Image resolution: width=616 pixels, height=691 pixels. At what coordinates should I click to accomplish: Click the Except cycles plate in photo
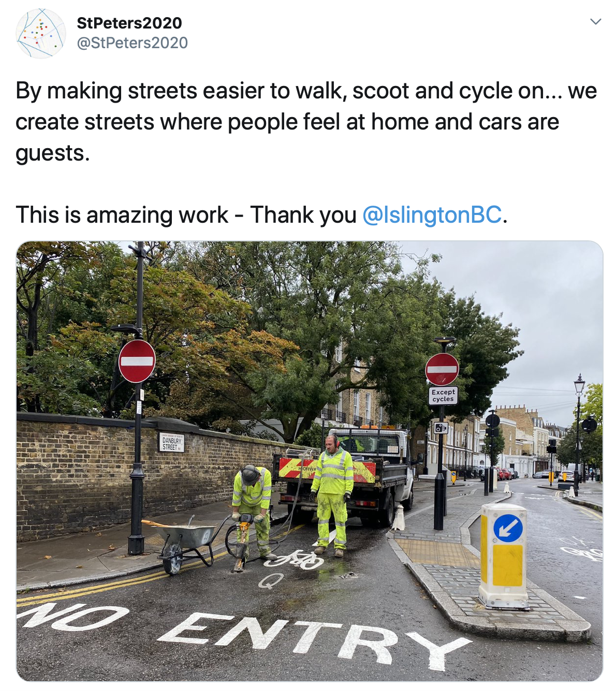tap(443, 395)
